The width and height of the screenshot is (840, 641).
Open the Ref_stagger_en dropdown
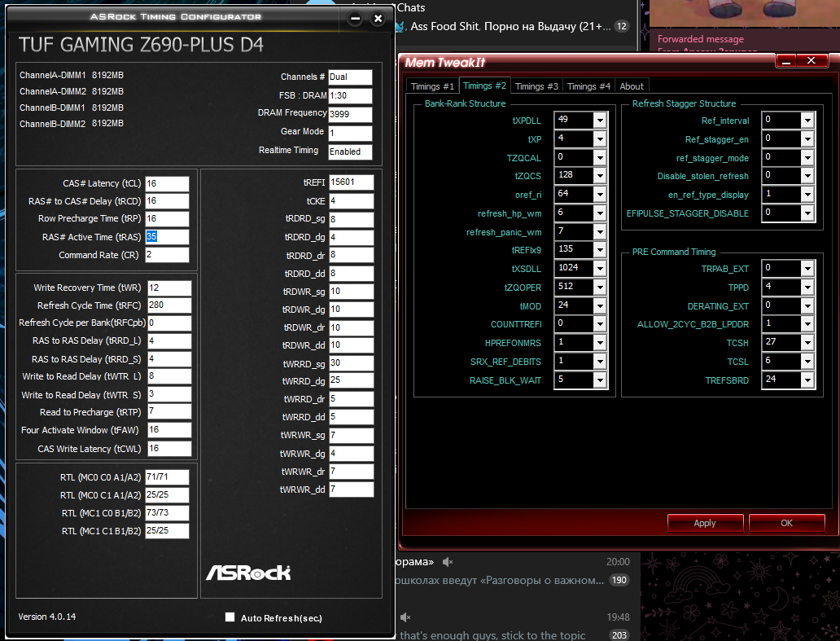tap(807, 138)
